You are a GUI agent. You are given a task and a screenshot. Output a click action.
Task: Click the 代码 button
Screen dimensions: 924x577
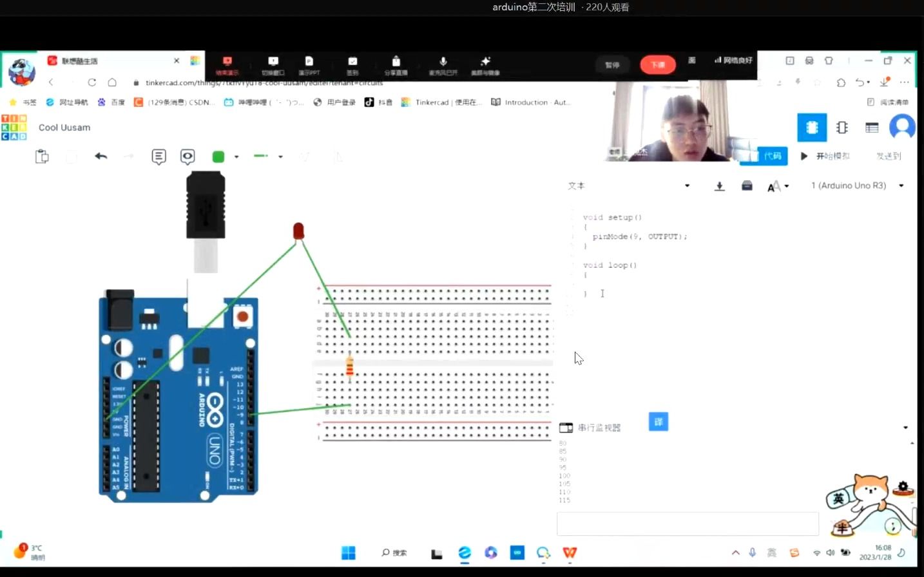773,156
